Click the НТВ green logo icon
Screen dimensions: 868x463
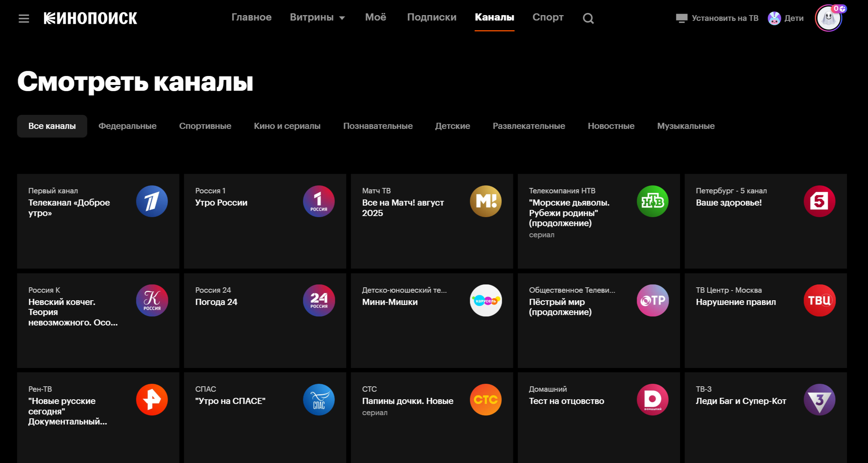(652, 201)
